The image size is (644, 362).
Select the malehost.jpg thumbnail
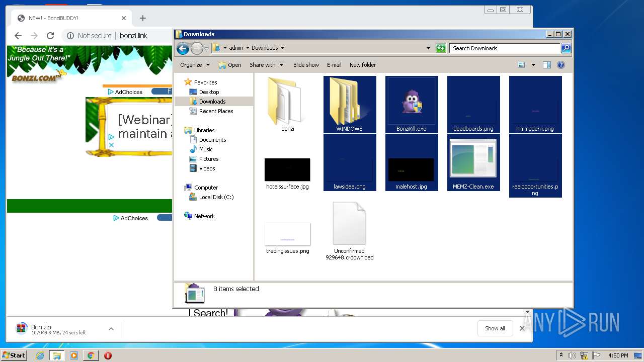coord(411,169)
